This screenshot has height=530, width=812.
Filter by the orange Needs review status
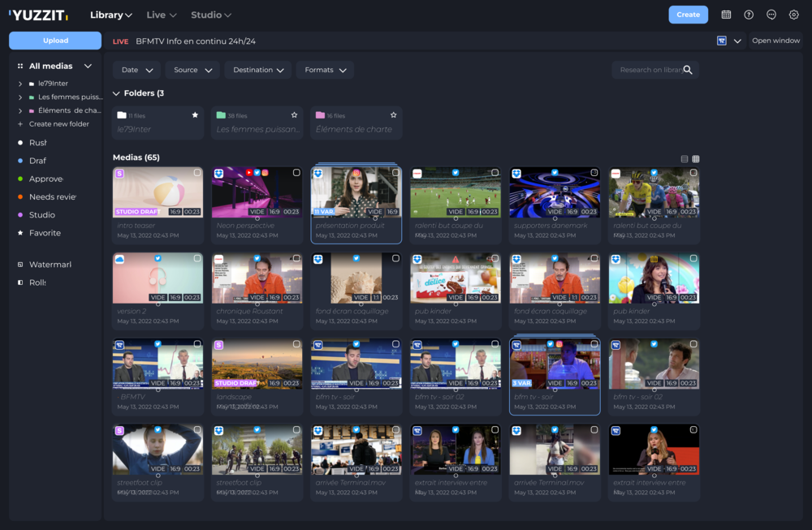point(52,197)
